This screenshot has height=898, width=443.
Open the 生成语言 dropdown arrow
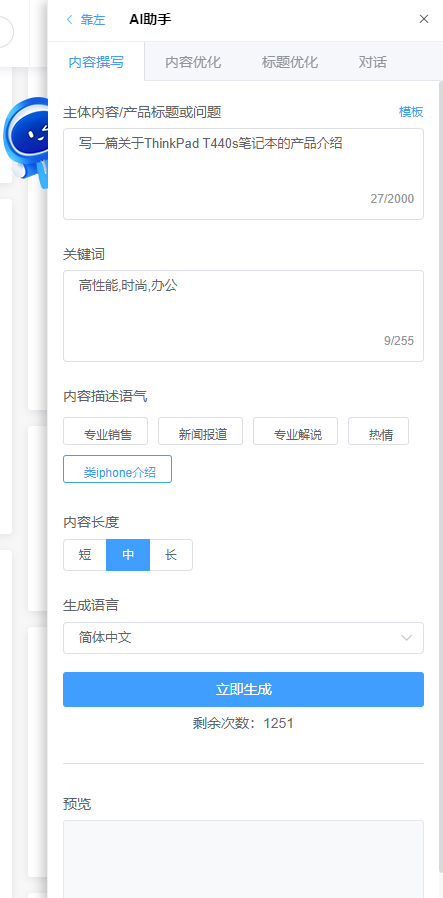click(407, 637)
